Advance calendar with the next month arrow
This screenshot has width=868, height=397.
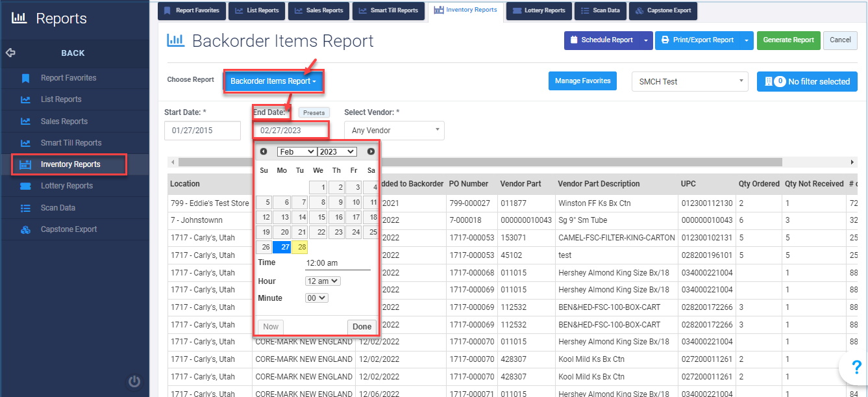tap(370, 151)
